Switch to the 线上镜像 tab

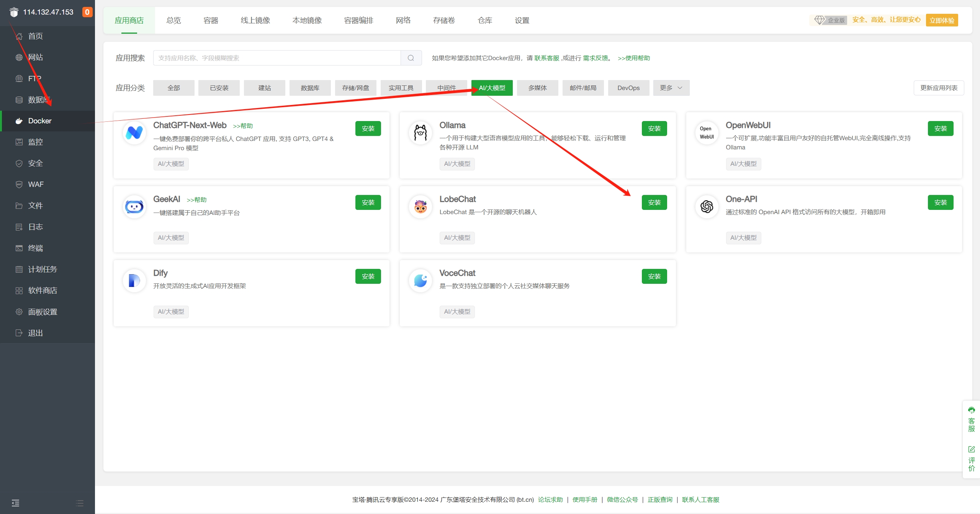(x=255, y=20)
